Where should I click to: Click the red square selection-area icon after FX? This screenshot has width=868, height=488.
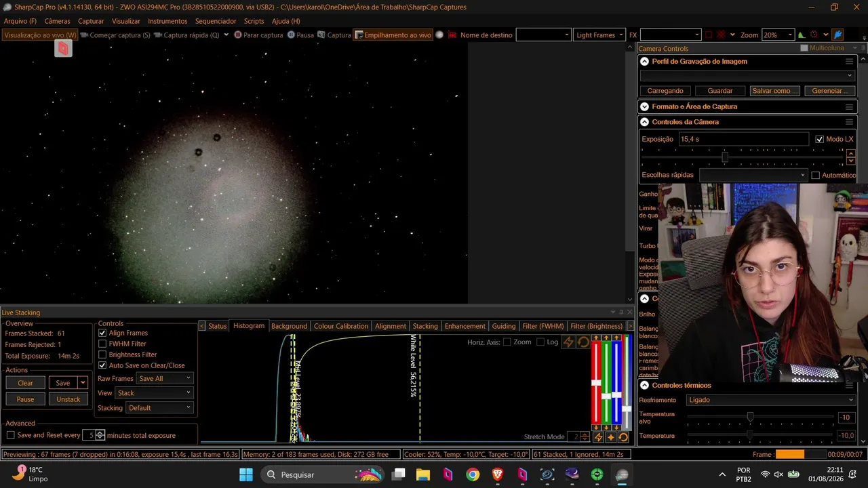pos(708,35)
